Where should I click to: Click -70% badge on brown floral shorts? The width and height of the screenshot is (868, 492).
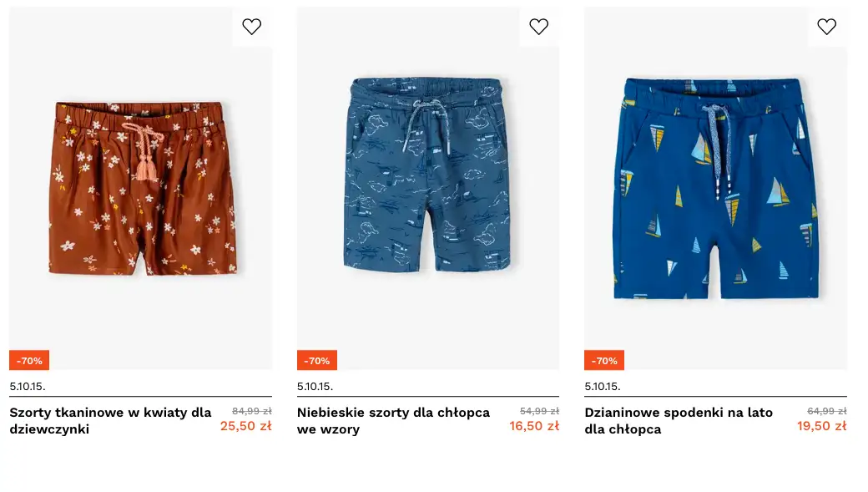click(29, 361)
